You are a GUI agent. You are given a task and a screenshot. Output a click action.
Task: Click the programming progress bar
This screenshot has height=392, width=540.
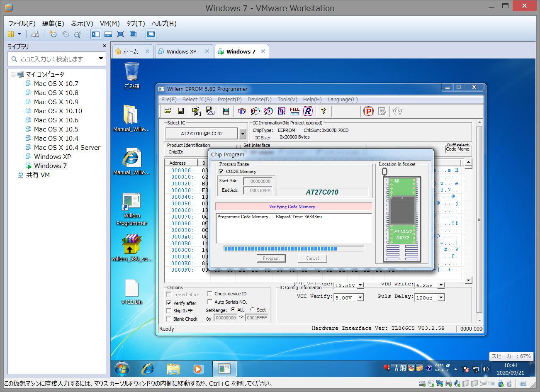(x=294, y=248)
